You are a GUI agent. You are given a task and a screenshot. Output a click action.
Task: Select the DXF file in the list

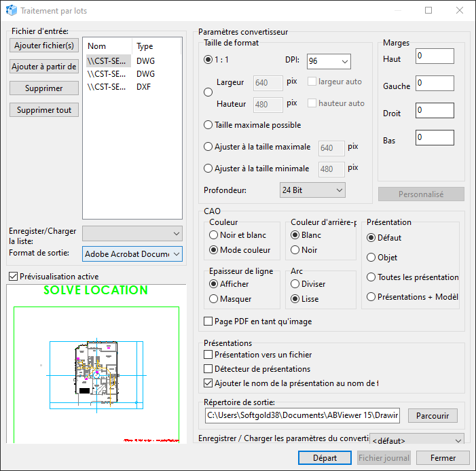[x=107, y=87]
